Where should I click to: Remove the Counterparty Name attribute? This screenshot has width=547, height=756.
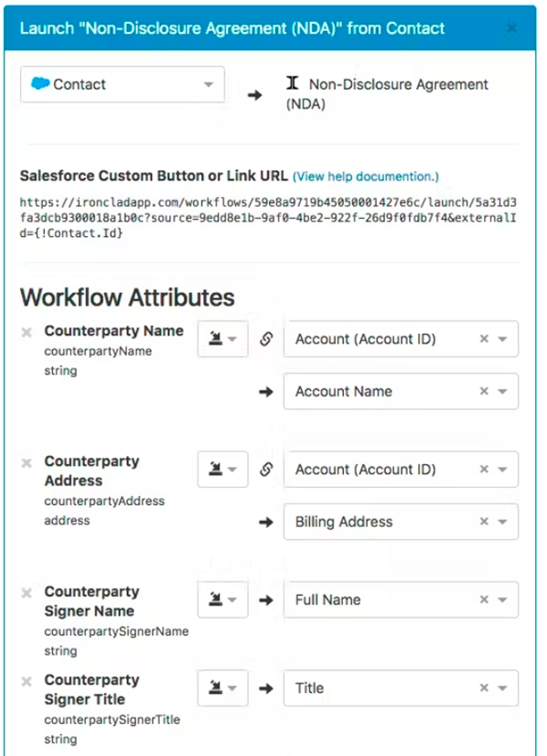[27, 331]
